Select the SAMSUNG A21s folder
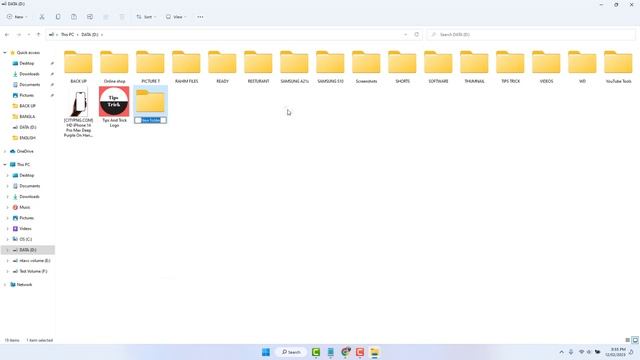Image resolution: width=640 pixels, height=360 pixels. 294,67
